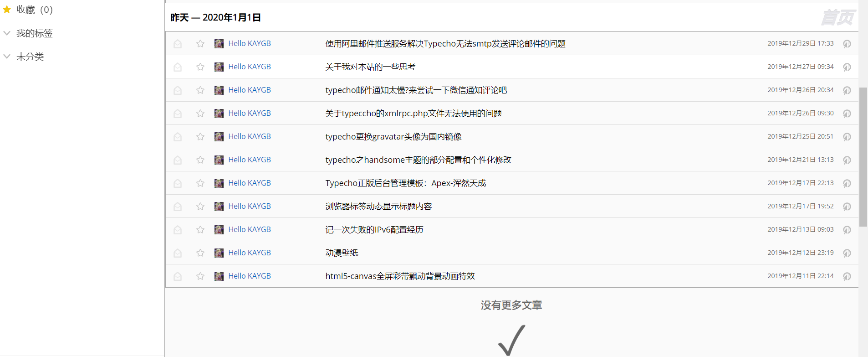Click the open icon beside 2019年12月13日 09:03
Screen dimensions: 868x357
tap(847, 230)
